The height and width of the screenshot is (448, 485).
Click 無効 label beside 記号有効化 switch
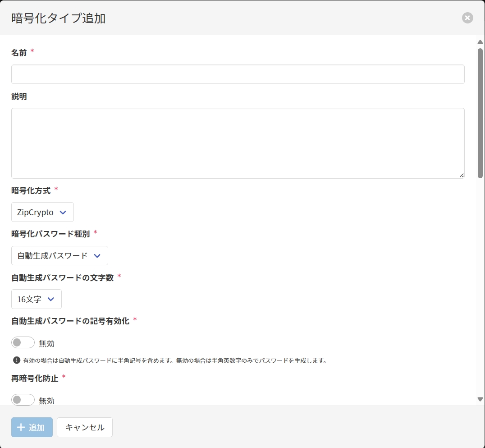click(x=47, y=343)
